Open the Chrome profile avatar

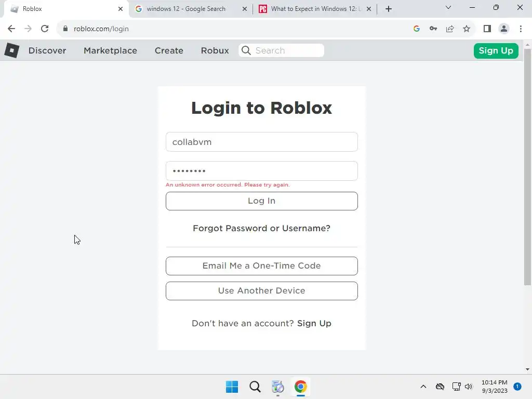point(504,29)
